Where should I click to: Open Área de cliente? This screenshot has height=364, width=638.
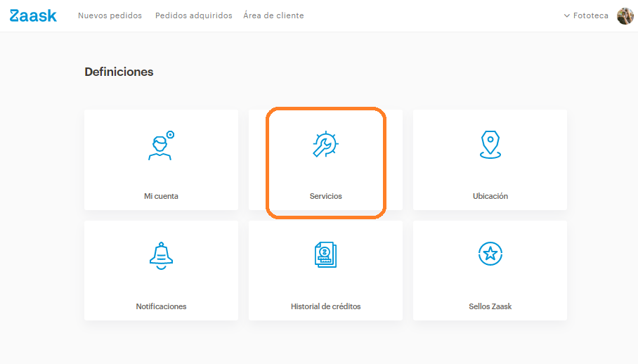click(273, 15)
